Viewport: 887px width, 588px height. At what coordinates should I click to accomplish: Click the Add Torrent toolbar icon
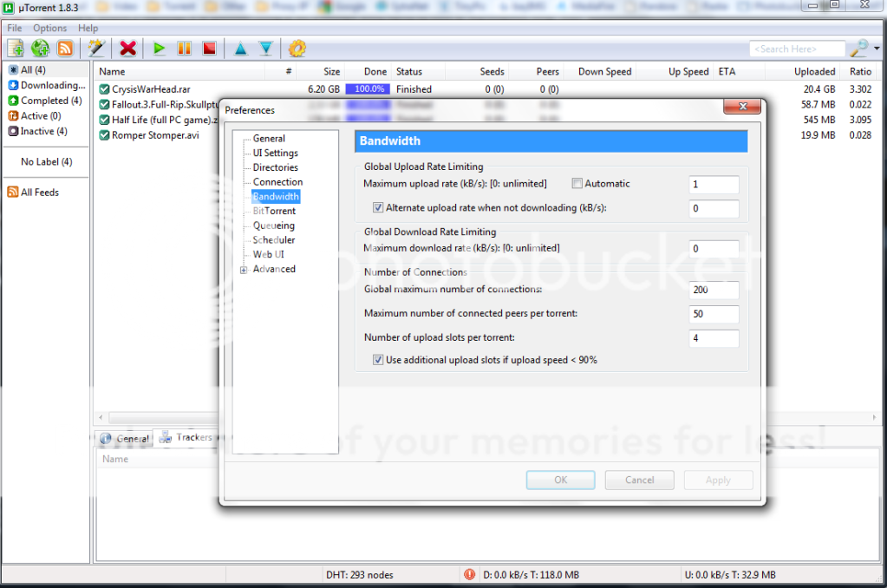point(16,49)
